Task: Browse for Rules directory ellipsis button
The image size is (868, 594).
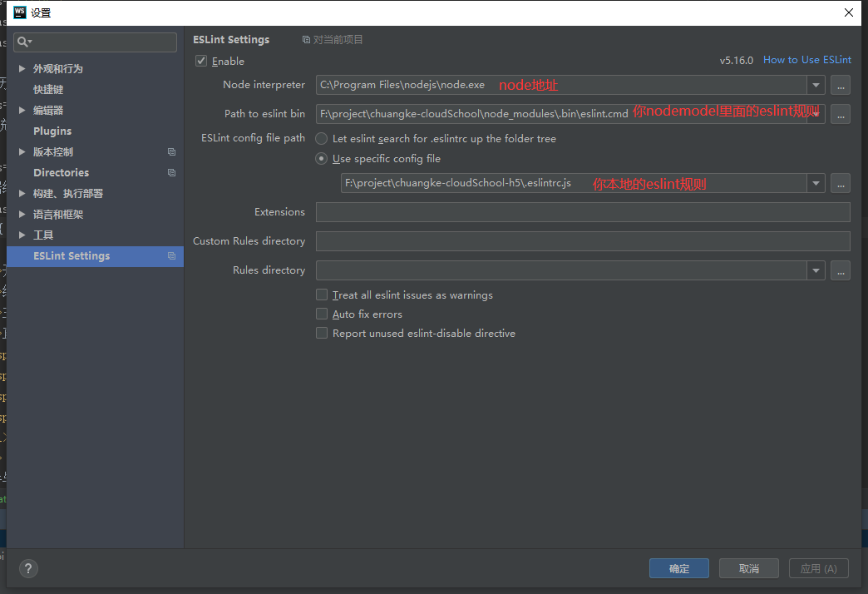Action: [841, 270]
